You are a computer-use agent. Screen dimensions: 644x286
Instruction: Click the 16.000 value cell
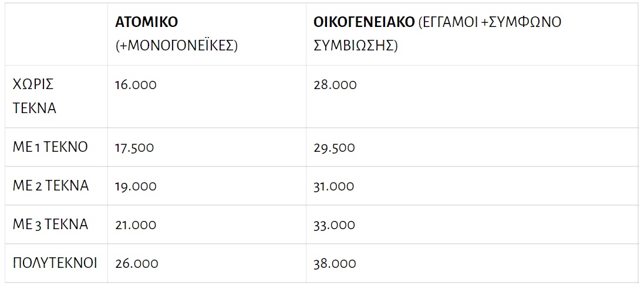tap(136, 85)
